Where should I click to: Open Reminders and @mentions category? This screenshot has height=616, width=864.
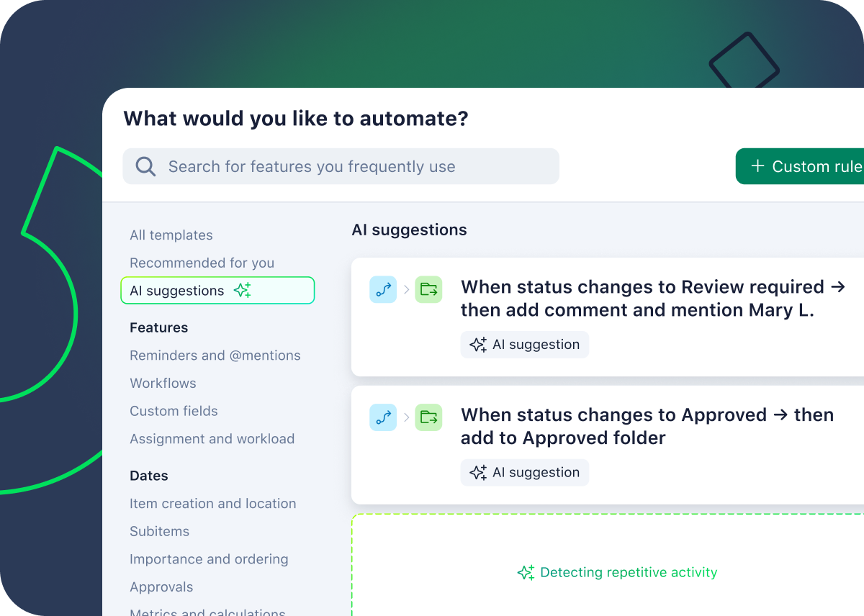click(215, 355)
